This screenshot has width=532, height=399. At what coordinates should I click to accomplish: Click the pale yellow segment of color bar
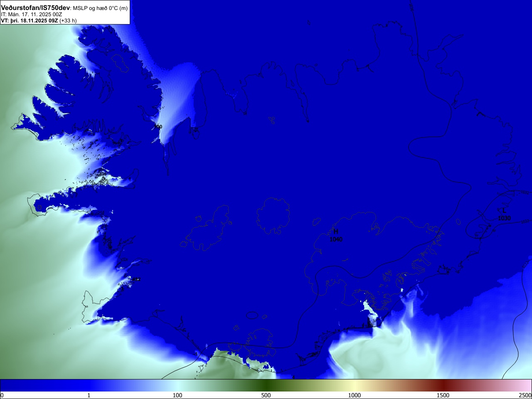coord(355,385)
